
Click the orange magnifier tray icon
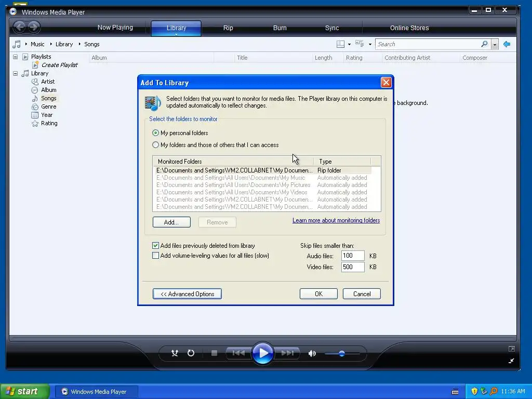(x=494, y=391)
